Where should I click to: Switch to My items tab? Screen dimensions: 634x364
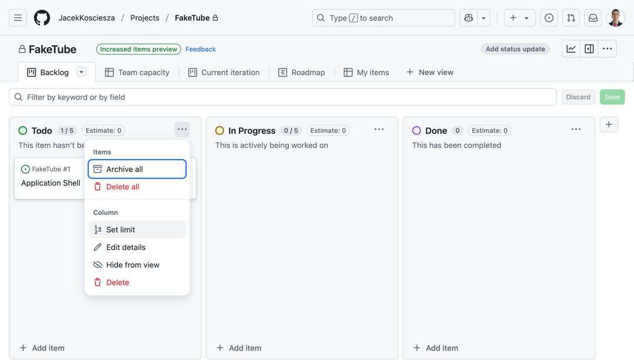click(x=366, y=72)
